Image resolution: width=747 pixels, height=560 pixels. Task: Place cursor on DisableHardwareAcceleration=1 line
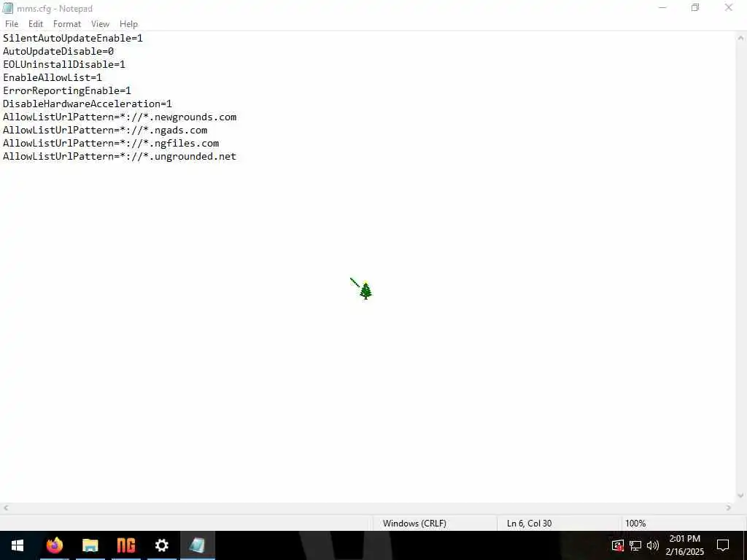pyautogui.click(x=88, y=104)
